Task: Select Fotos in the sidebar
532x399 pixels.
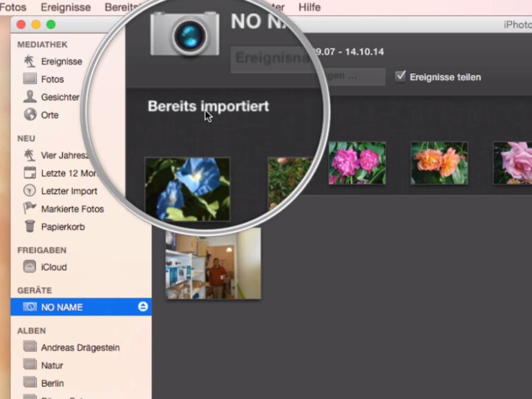Action: click(x=53, y=79)
